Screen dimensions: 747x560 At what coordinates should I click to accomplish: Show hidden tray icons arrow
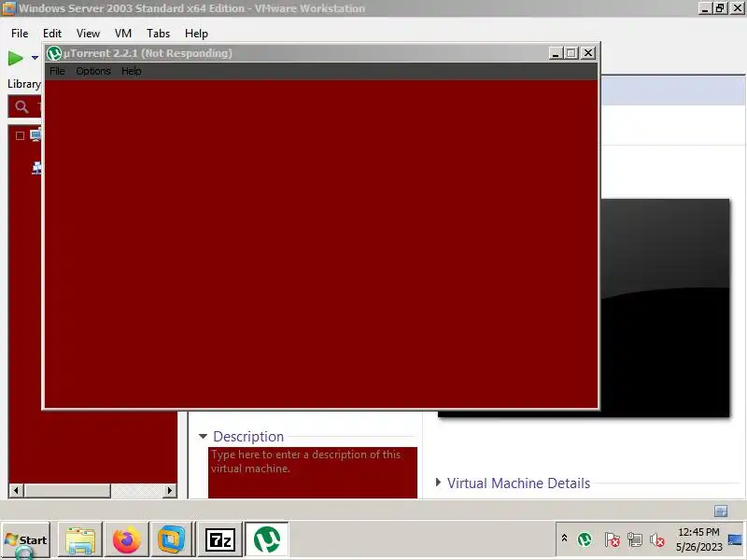tap(564, 539)
